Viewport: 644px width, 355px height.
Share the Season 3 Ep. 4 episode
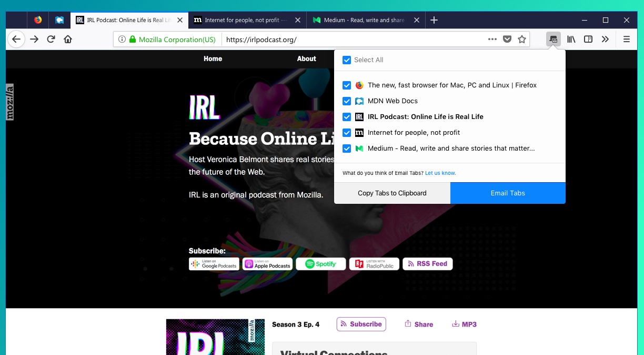coord(419,324)
